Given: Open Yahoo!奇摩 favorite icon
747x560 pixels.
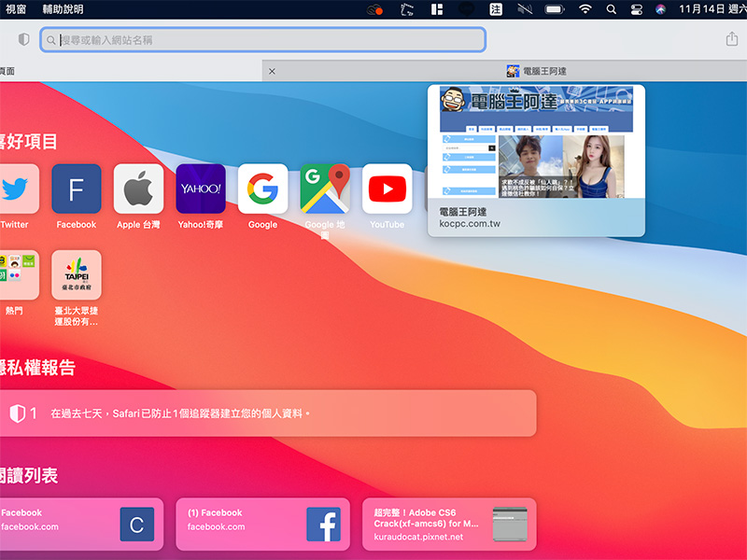Looking at the screenshot, I should (x=201, y=189).
